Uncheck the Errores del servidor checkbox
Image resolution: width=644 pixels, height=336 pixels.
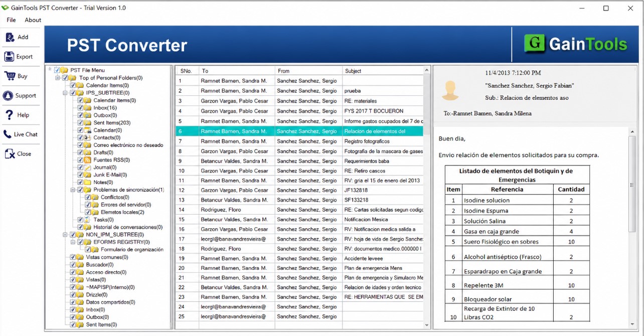tap(88, 205)
